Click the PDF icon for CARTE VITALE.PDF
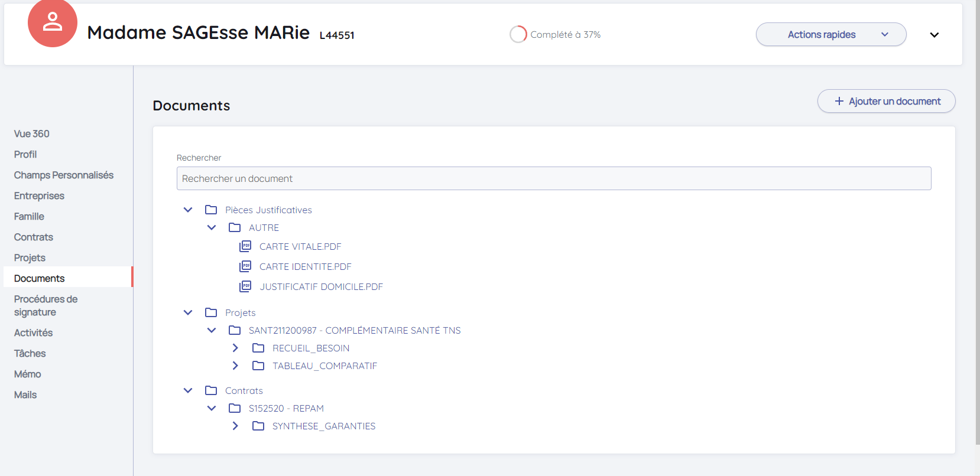 coord(245,246)
